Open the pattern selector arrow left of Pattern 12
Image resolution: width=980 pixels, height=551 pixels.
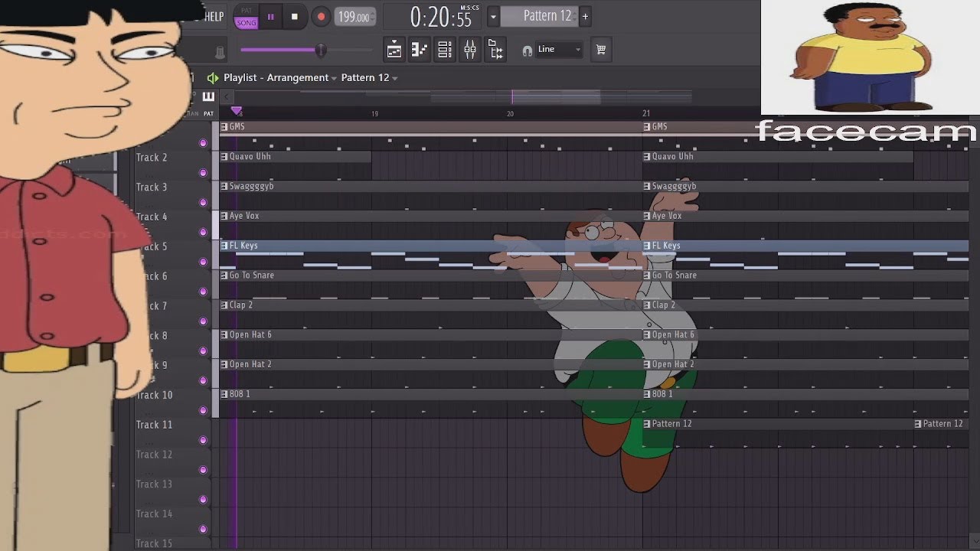click(493, 16)
